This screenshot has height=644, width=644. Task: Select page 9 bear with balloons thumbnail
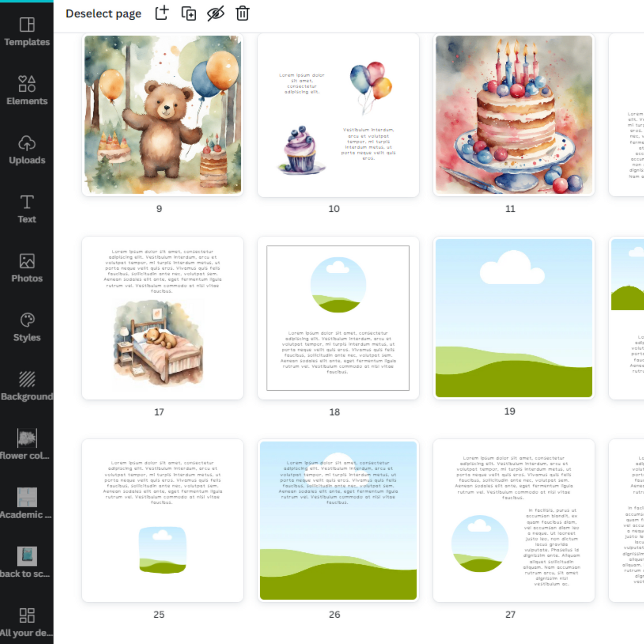[163, 115]
